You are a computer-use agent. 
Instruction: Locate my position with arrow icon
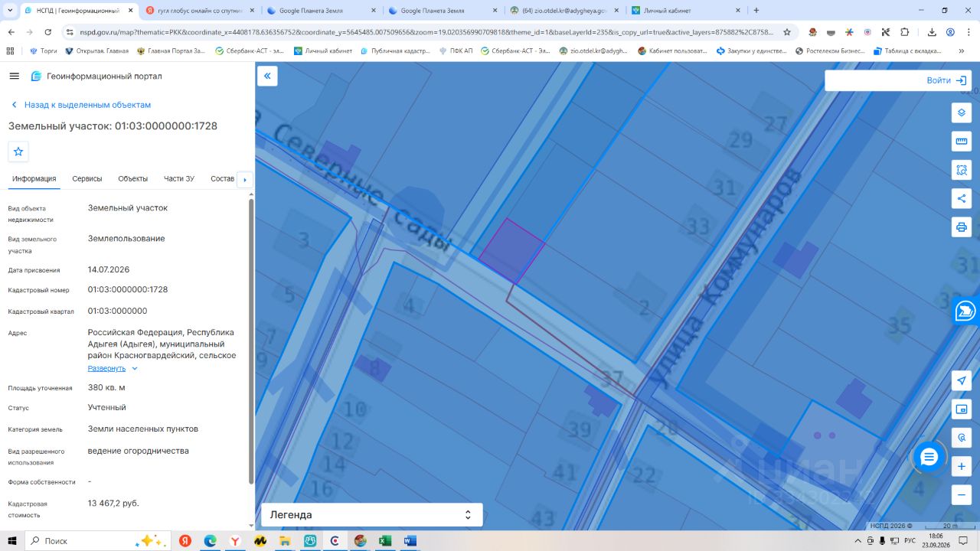point(962,381)
